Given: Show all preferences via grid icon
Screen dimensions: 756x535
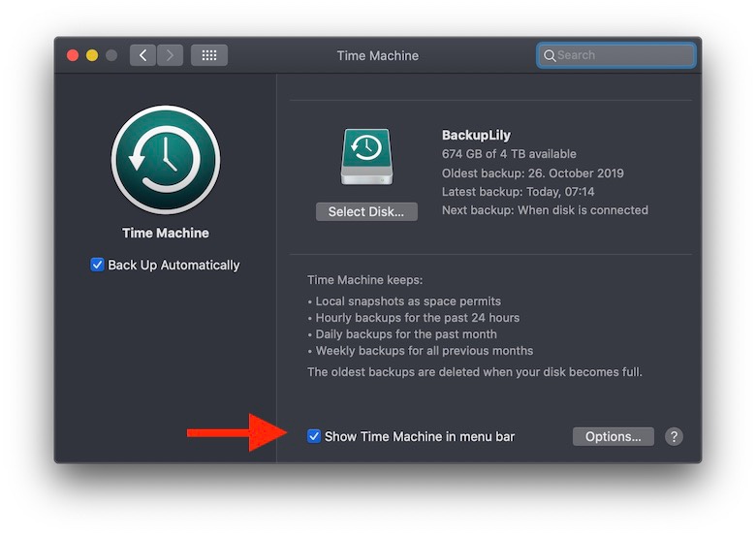Looking at the screenshot, I should [x=209, y=55].
